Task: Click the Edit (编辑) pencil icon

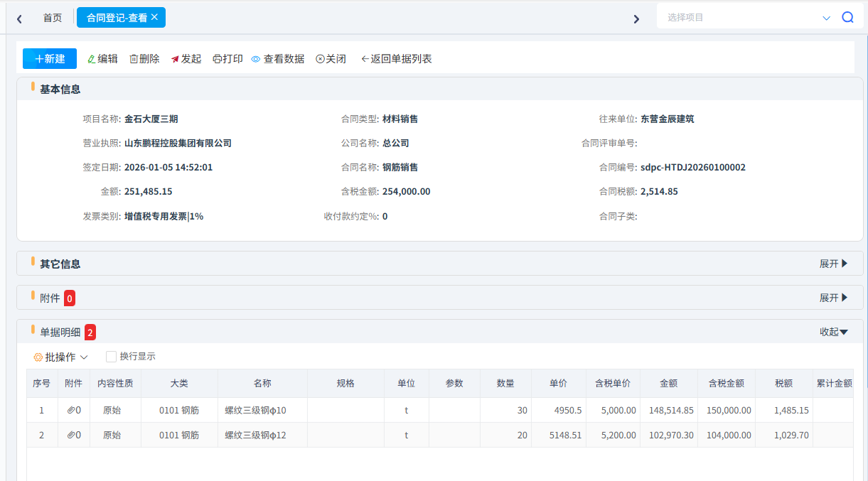Action: tap(91, 59)
